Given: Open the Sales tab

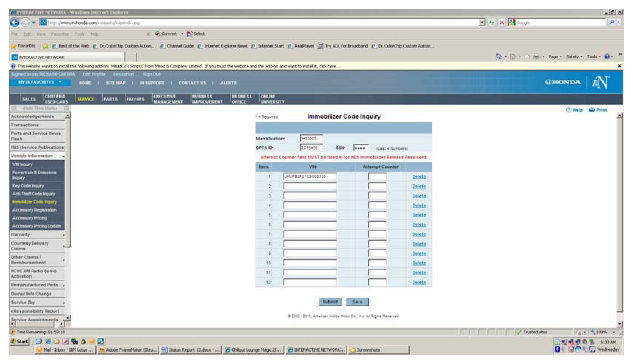Looking at the screenshot, I should coord(29,99).
